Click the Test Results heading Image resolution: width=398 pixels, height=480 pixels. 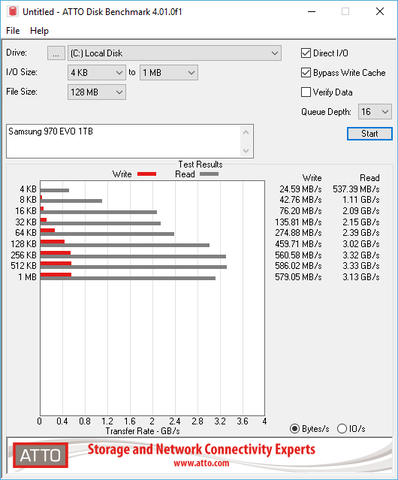click(200, 164)
